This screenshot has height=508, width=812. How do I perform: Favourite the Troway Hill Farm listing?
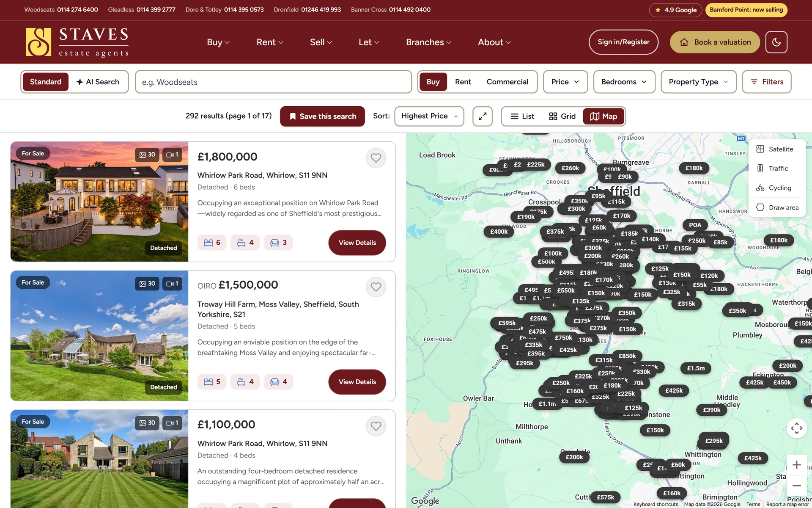click(x=376, y=287)
